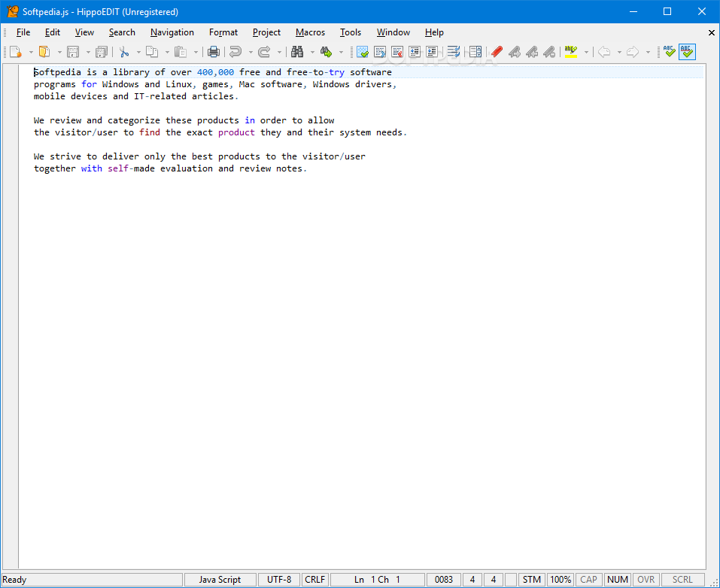Run spell check ABC icon

coord(670,52)
